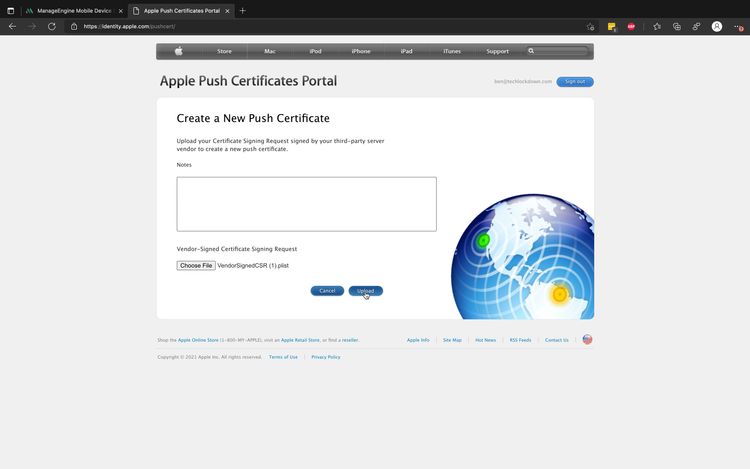Image resolution: width=750 pixels, height=469 pixels.
Task: Click the VendorSignedCSR (1).plist file name
Action: pos(253,265)
